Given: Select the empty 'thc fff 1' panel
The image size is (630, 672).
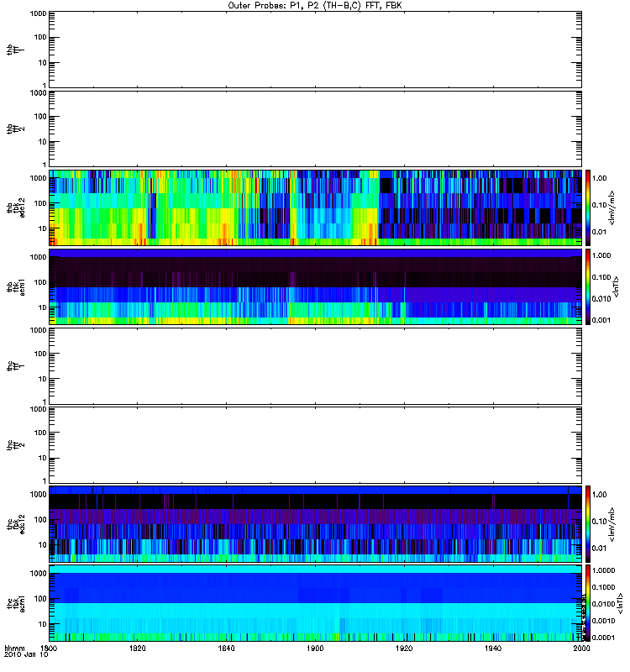Looking at the screenshot, I should pyautogui.click(x=316, y=366).
